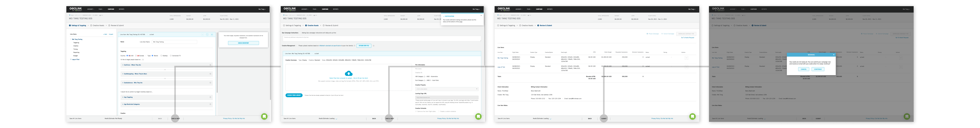Click + Add above the Line Items tree
This screenshot has width=980, height=128.
click(105, 34)
